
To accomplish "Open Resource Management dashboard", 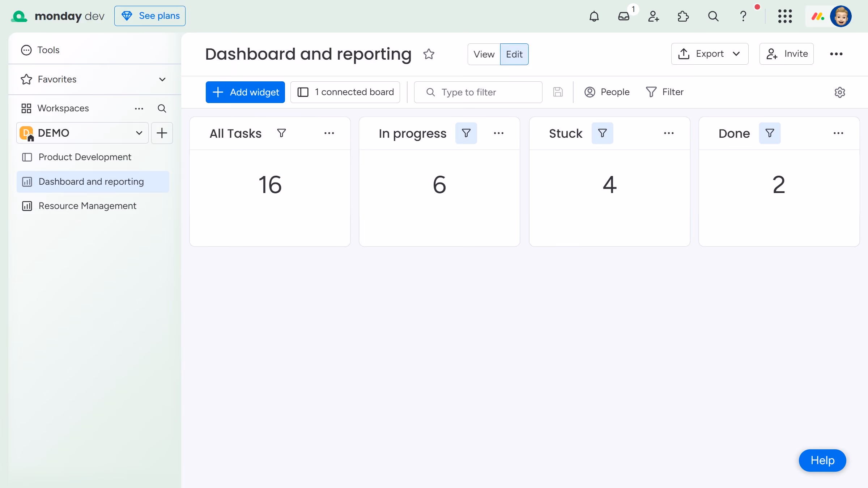I will click(93, 206).
